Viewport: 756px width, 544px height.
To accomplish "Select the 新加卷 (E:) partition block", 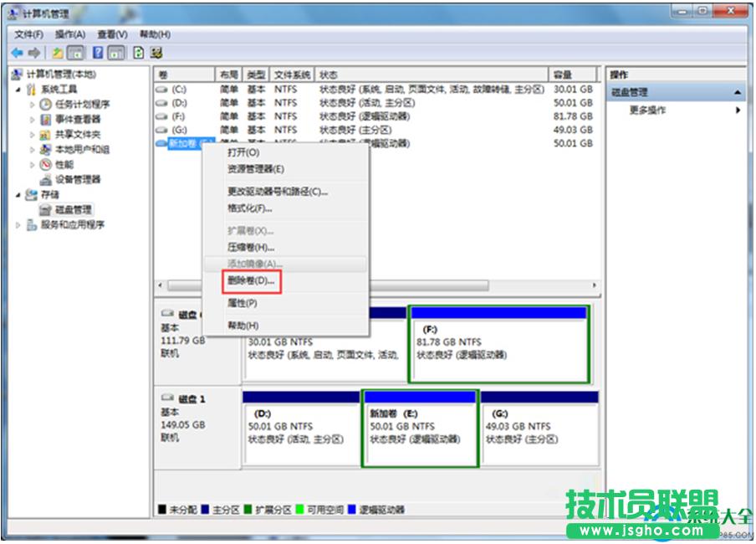I will 420,429.
